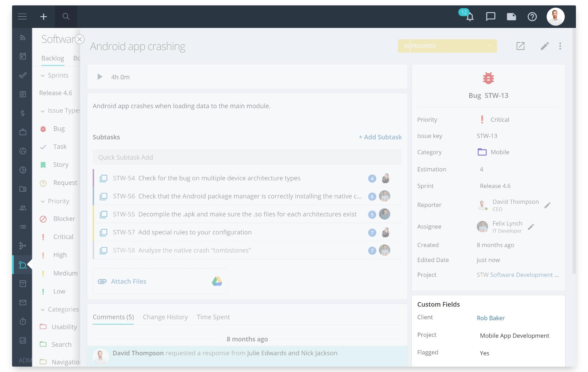Open the feed icon in left sidebar
The width and height of the screenshot is (588, 372).
[23, 38]
